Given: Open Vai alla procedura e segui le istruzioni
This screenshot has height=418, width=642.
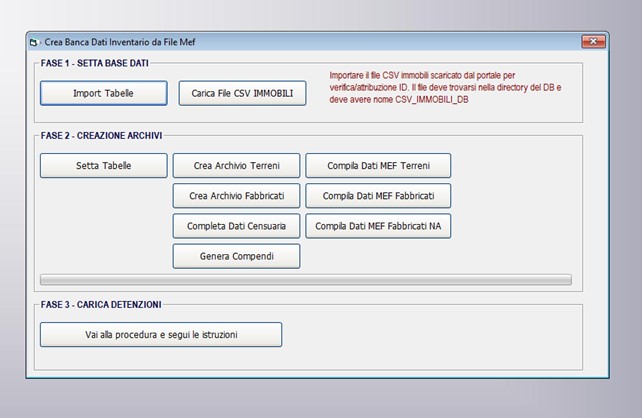Looking at the screenshot, I should 161,334.
